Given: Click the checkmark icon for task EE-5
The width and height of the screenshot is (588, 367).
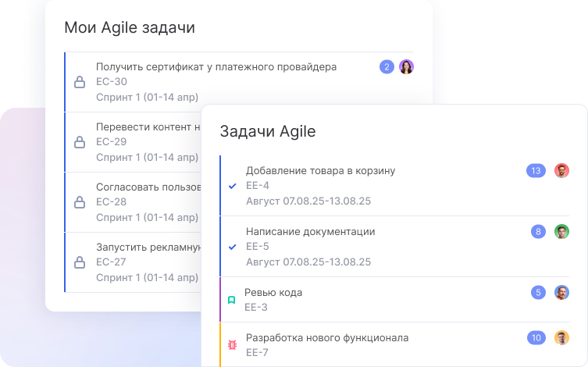Looking at the screenshot, I should tap(233, 247).
